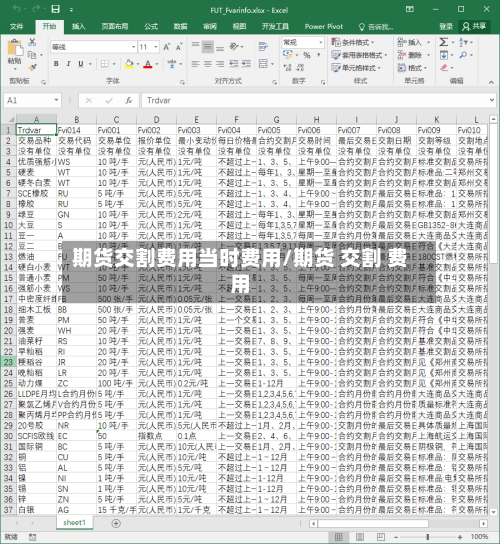Switch to the Formulas ribbon tab

pos(151,26)
